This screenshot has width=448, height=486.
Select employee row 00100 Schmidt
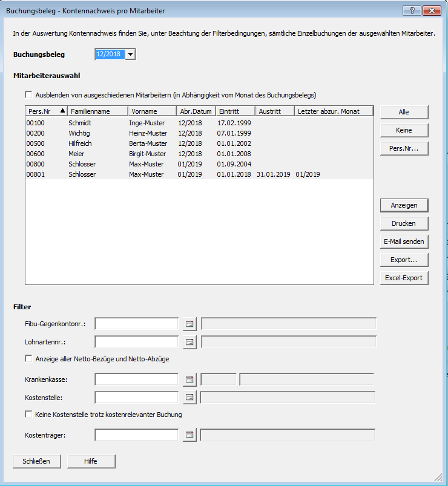[x=199, y=123]
